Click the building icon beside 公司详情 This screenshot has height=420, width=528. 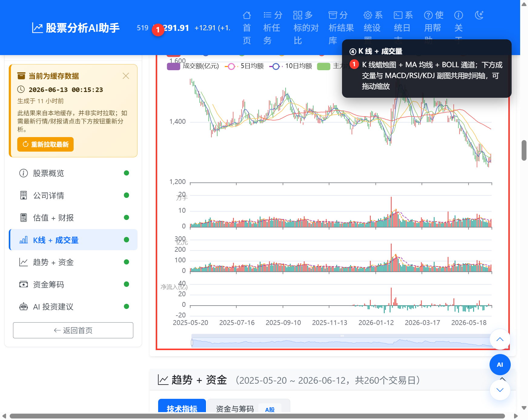click(23, 195)
